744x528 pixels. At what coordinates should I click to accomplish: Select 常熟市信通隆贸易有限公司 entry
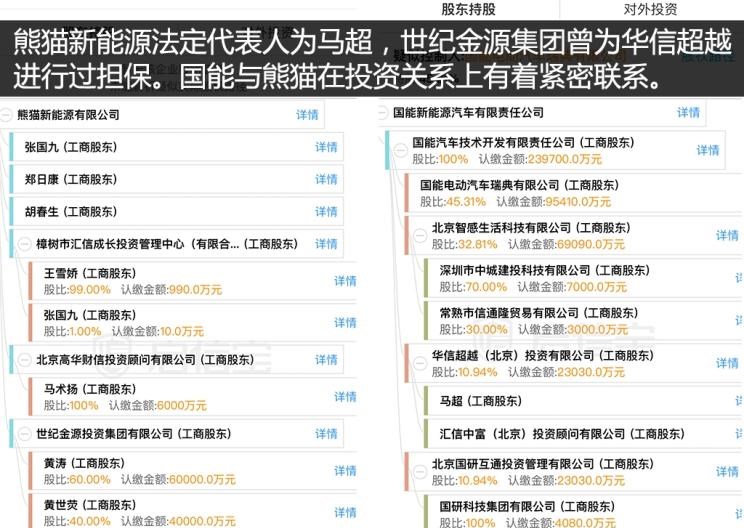(584, 321)
